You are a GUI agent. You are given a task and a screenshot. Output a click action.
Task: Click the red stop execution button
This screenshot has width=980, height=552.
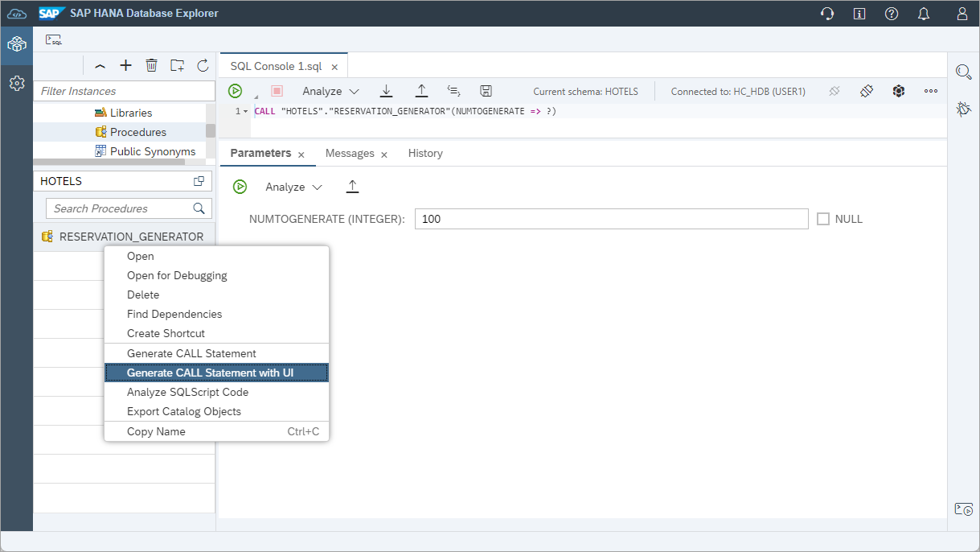277,91
